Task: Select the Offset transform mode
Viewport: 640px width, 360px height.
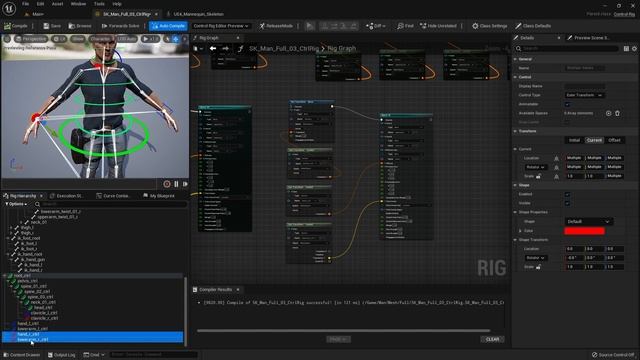Action: click(614, 140)
